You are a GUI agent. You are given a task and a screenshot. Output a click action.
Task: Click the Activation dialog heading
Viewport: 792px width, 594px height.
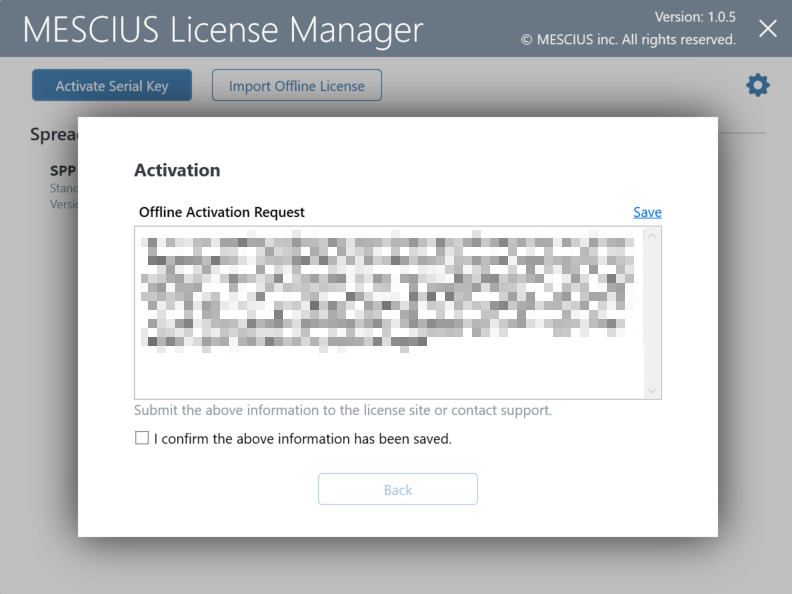point(177,170)
